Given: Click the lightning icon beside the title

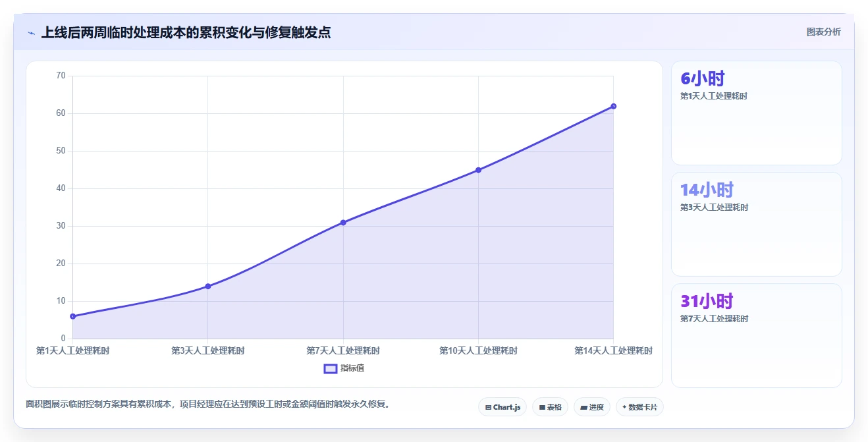Looking at the screenshot, I should 31,32.
